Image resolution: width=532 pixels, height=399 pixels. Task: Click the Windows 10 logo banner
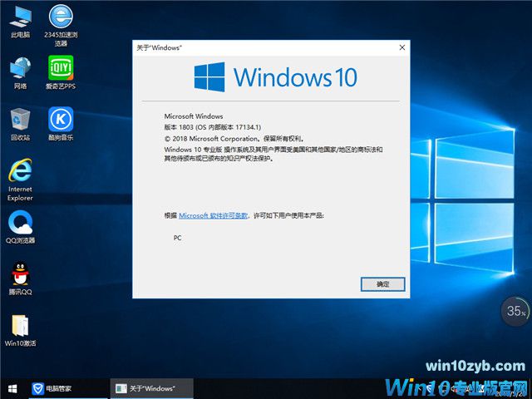click(x=275, y=77)
